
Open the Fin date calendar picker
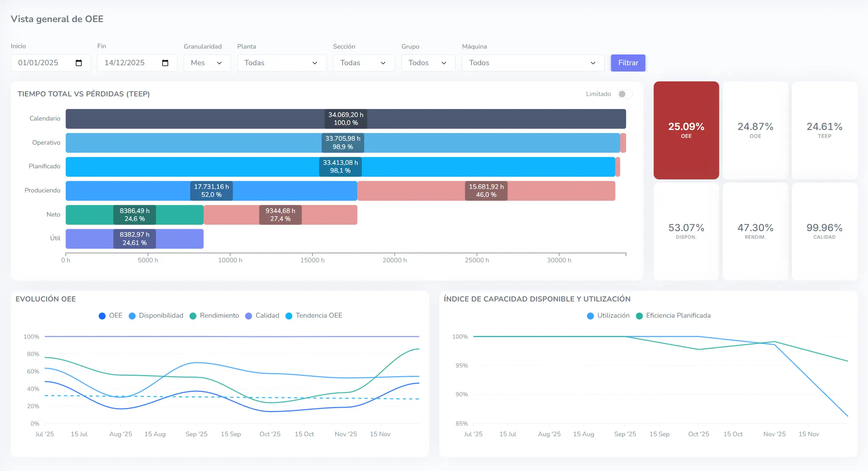pyautogui.click(x=165, y=62)
